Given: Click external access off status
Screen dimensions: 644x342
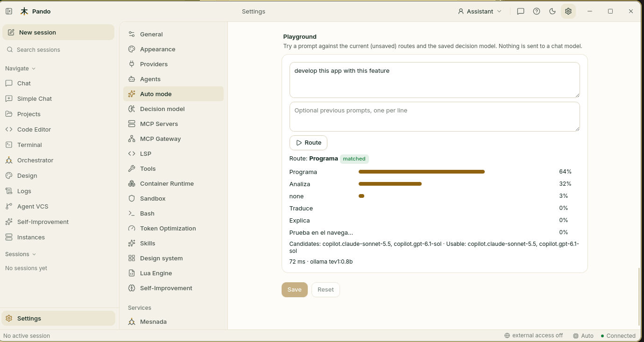Looking at the screenshot, I should tap(533, 335).
